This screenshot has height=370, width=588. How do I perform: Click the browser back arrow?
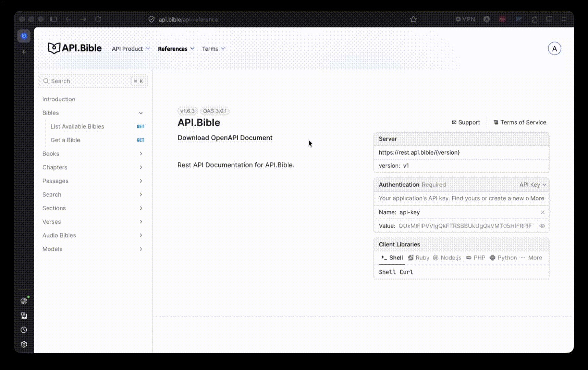(68, 19)
